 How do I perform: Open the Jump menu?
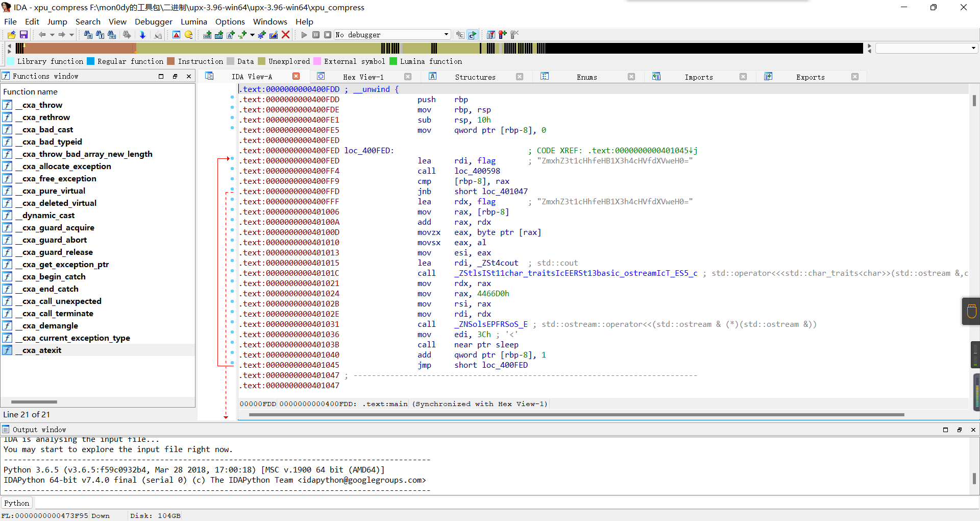57,21
